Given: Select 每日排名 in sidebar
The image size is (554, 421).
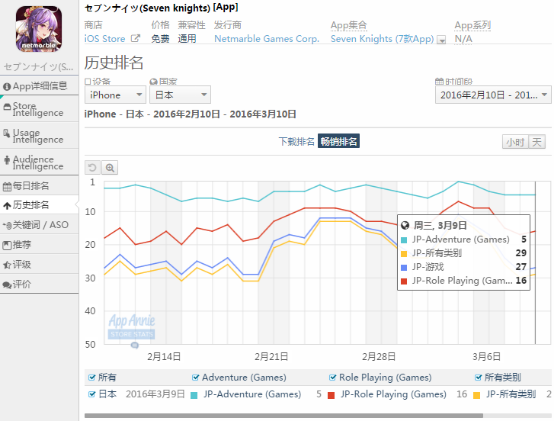Looking at the screenshot, I should (39, 186).
